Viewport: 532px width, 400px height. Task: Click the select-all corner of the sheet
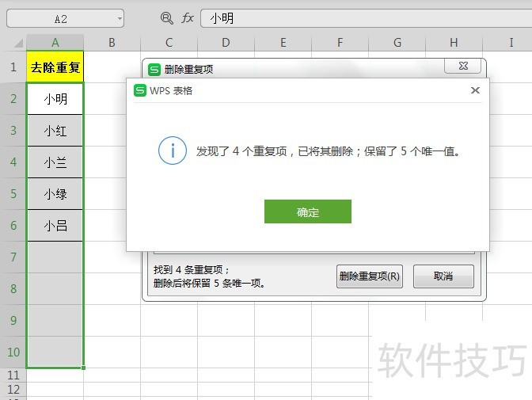(13, 42)
